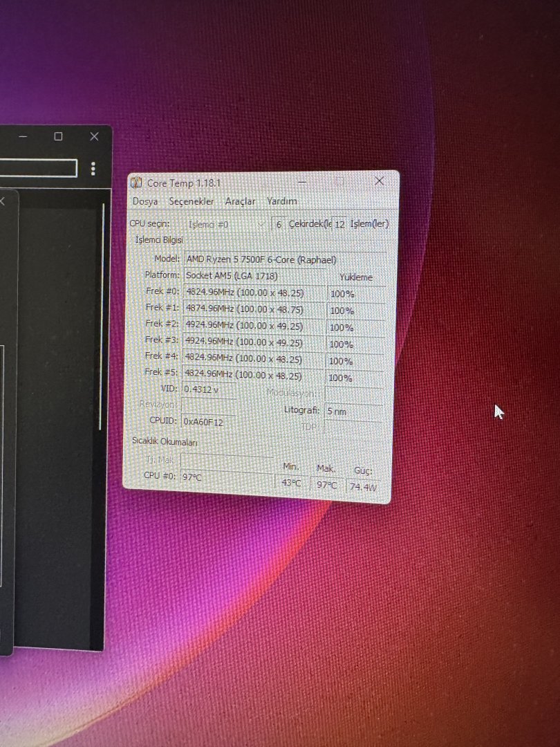The image size is (560, 747).
Task: Click the vertical scrollbar in the dark window
Action: pyautogui.click(x=102, y=317)
